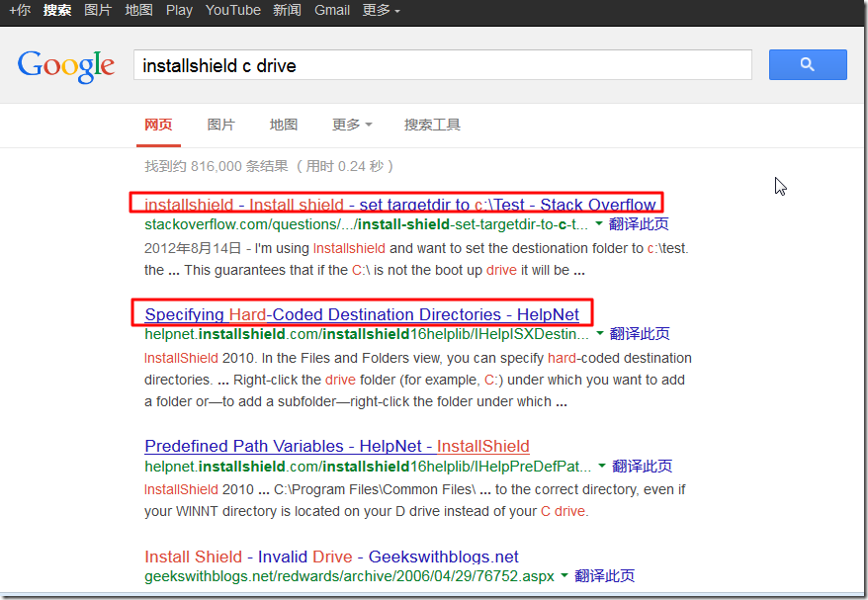Expand arrow beside stackoverflow.com URL
This screenshot has height=600, width=868.
pos(599,223)
